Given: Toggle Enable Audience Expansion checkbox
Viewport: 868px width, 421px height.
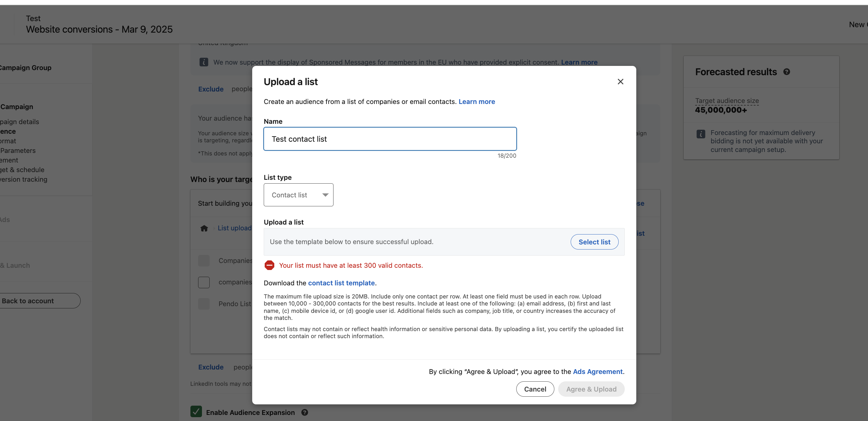Looking at the screenshot, I should [196, 412].
